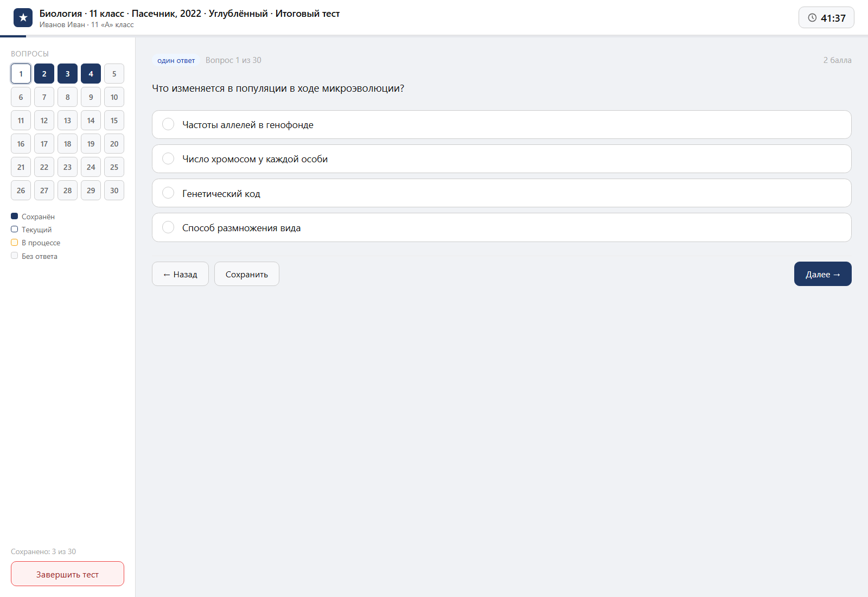Click the "2 балла" score label
Viewport: 868px width, 597px height.
point(837,60)
